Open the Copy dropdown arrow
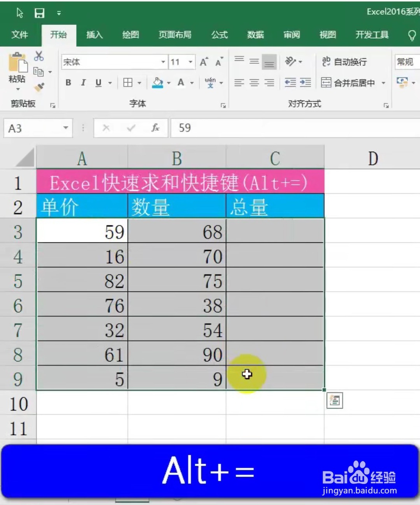Screen dimensions: 420x505 click(x=50, y=72)
